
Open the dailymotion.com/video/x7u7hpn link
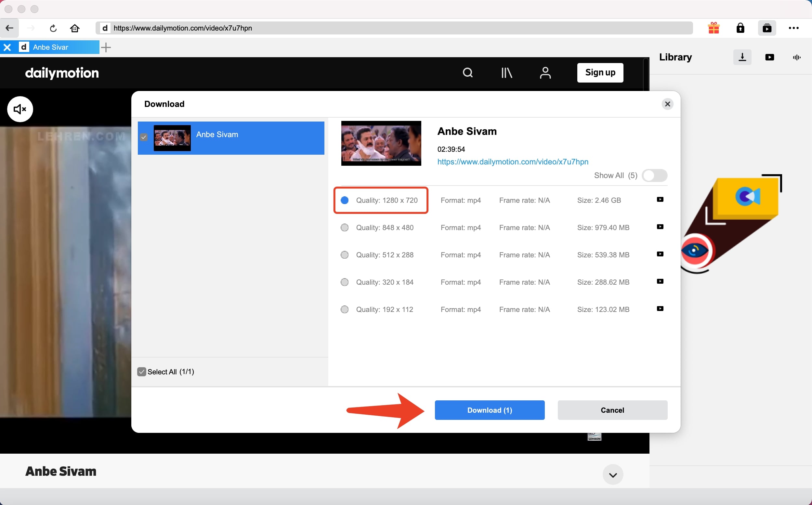point(513,162)
